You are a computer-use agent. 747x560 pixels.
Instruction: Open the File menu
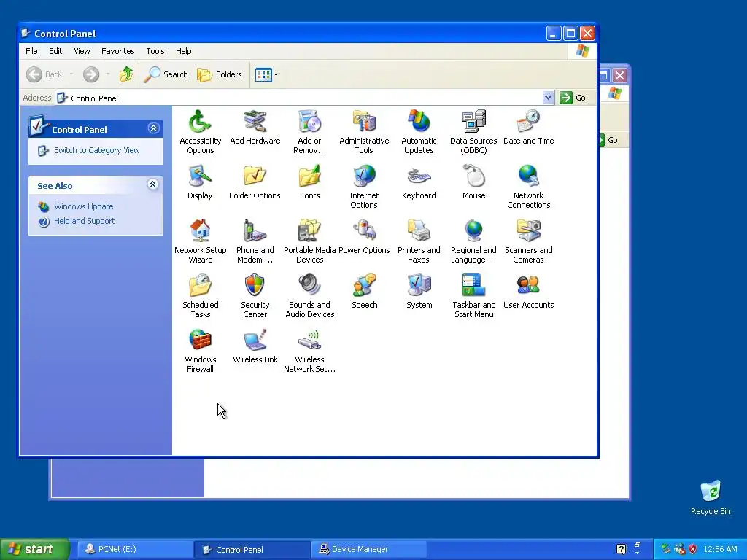tap(31, 51)
